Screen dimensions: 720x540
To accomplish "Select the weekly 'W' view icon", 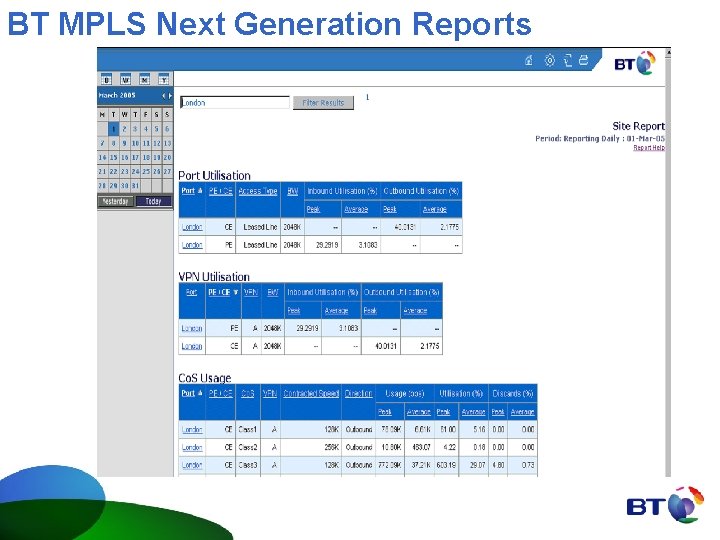I will click(x=125, y=79).
